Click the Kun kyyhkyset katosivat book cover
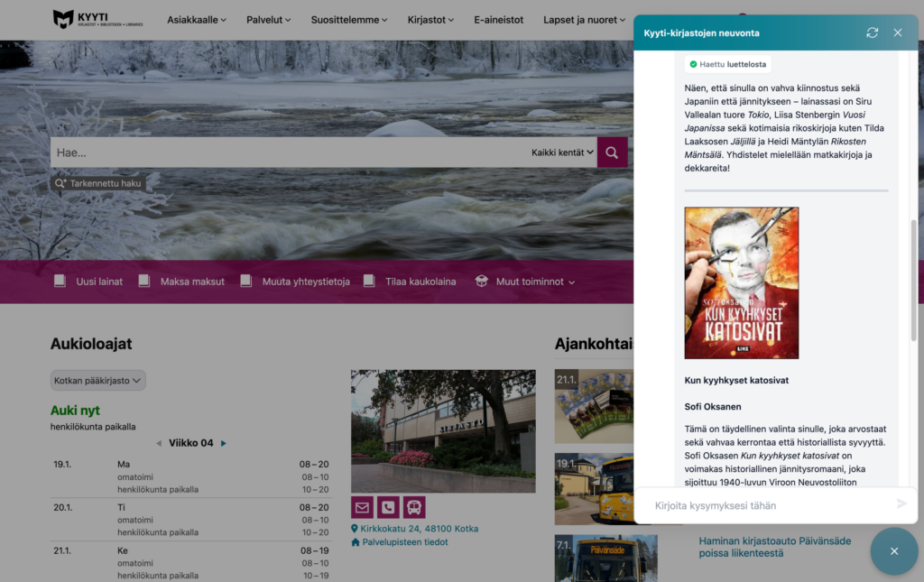The image size is (924, 582). pos(741,282)
